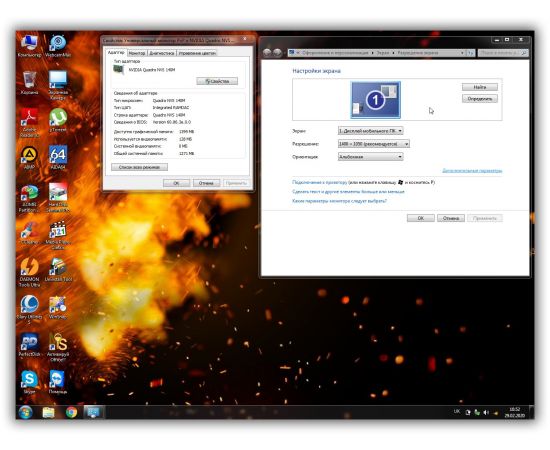Open the Разрешение resolution dropdown
This screenshot has height=450, width=550.
374,144
